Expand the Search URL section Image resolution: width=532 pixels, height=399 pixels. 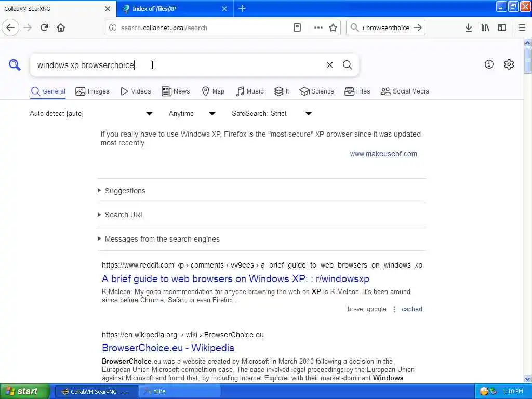pyautogui.click(x=124, y=215)
